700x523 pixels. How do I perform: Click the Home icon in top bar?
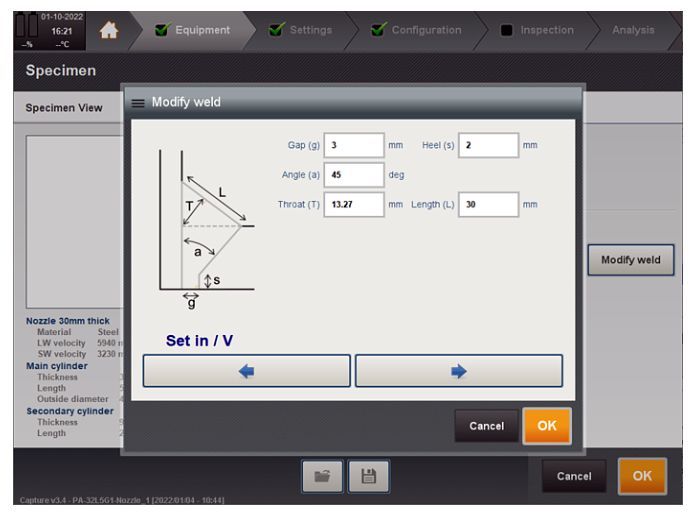click(105, 30)
